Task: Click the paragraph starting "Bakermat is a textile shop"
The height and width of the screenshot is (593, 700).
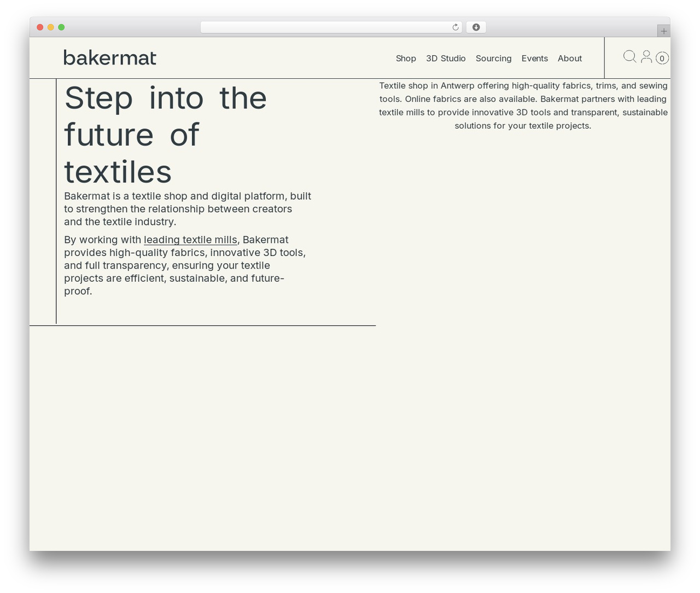Action: pos(188,209)
